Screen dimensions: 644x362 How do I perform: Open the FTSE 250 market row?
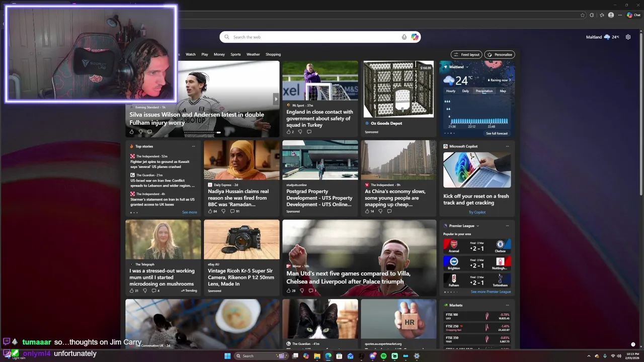point(477,328)
